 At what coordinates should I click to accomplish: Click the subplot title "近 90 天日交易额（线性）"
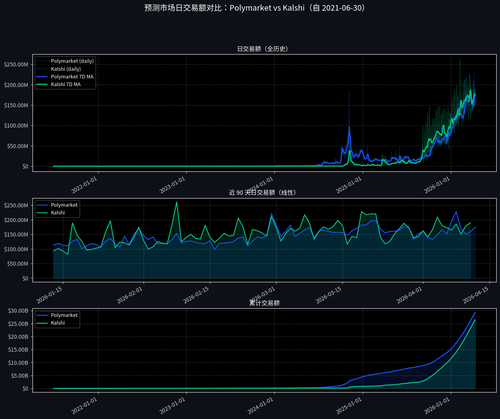263,193
